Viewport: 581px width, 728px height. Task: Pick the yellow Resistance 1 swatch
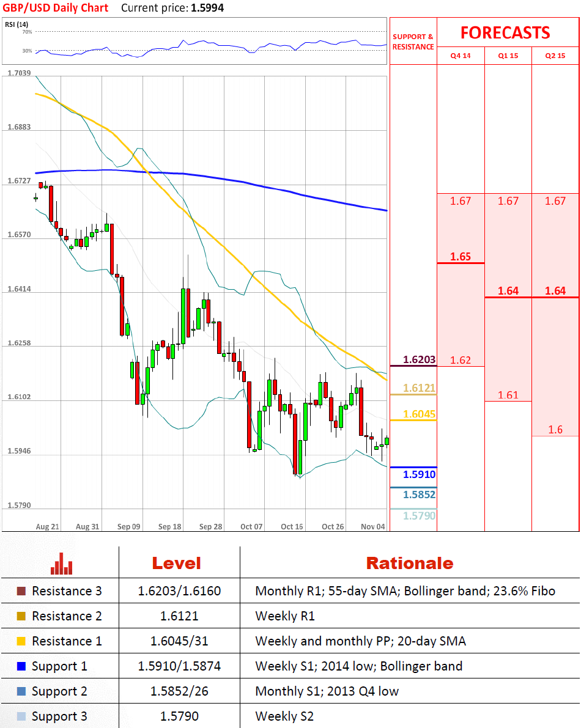click(21, 641)
